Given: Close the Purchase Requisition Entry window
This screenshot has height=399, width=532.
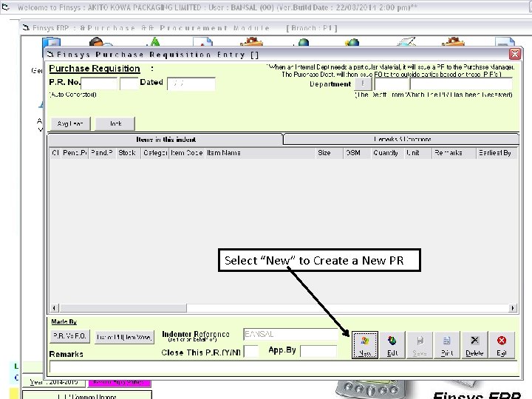Looking at the screenshot, I should tap(515, 54).
